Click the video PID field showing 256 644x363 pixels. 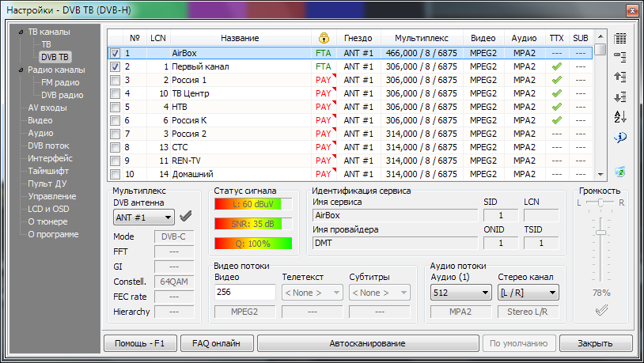tap(244, 293)
